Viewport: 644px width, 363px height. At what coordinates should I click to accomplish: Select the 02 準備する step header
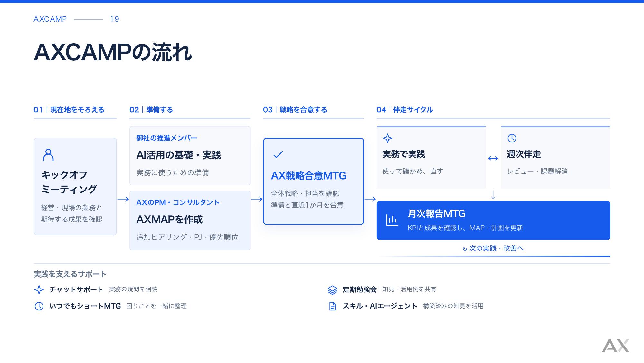[x=151, y=110]
